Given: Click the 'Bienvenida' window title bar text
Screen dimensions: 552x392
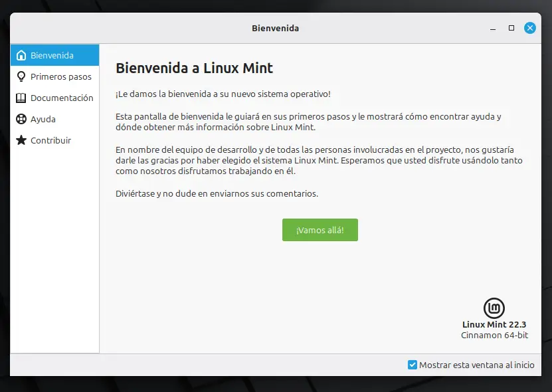Looking at the screenshot, I should (x=275, y=28).
